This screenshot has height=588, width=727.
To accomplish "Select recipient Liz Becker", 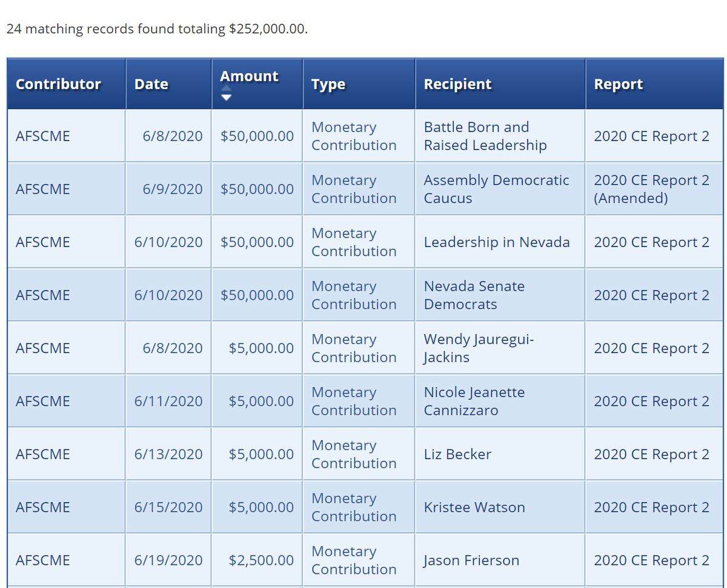I will click(x=457, y=454).
